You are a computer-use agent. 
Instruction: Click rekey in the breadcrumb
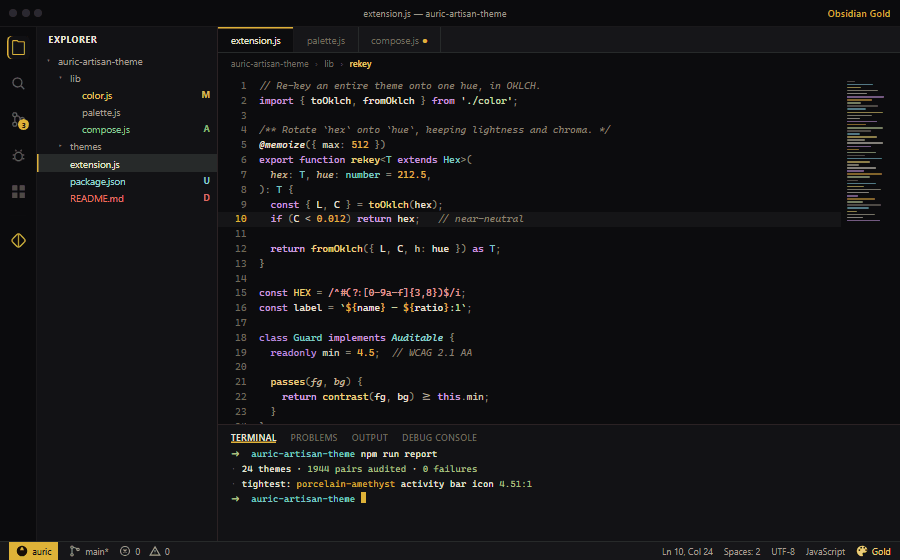pyautogui.click(x=360, y=64)
